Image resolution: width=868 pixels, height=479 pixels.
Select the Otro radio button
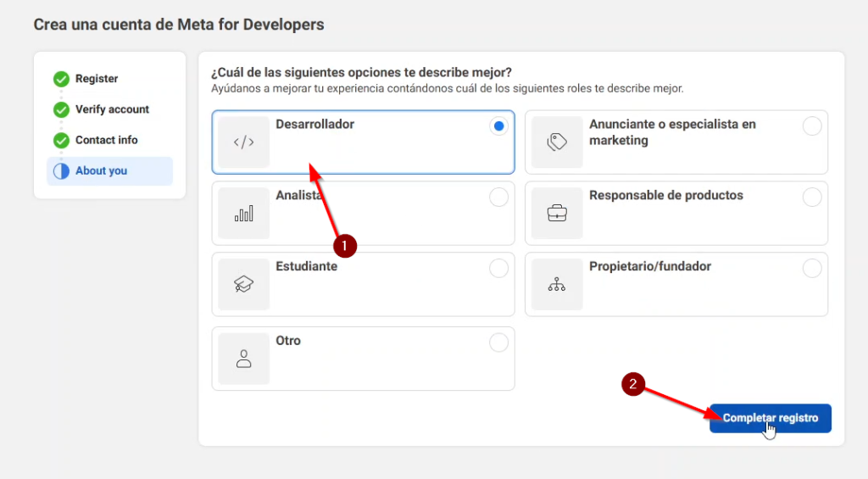[498, 343]
